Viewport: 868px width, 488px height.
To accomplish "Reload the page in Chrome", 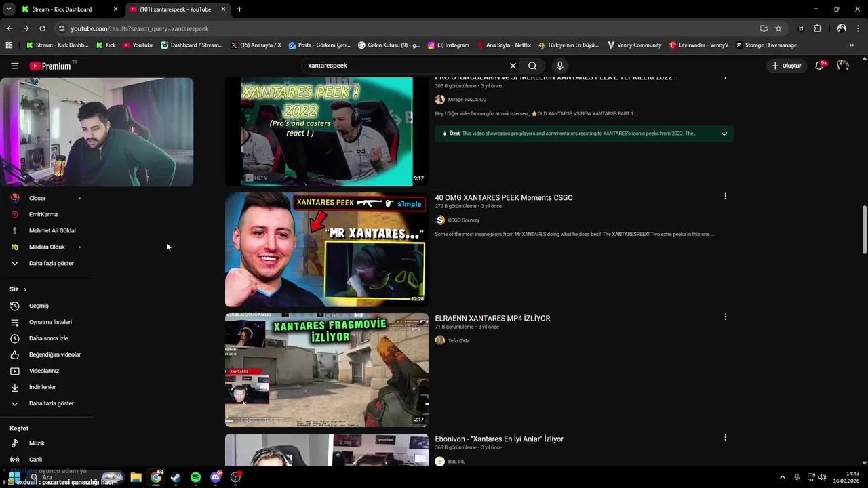I will [x=42, y=28].
